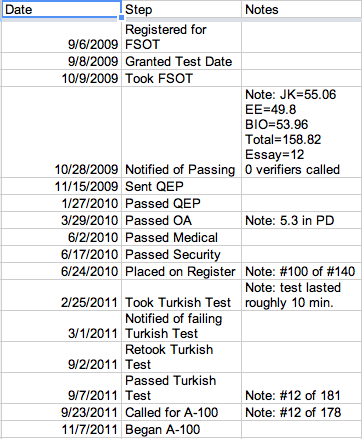
Task: Select the date cell 1/27/2010
Action: coord(62,203)
